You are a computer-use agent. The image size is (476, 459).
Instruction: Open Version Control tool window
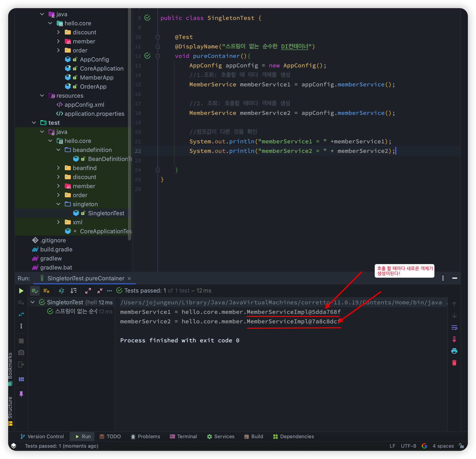42,436
